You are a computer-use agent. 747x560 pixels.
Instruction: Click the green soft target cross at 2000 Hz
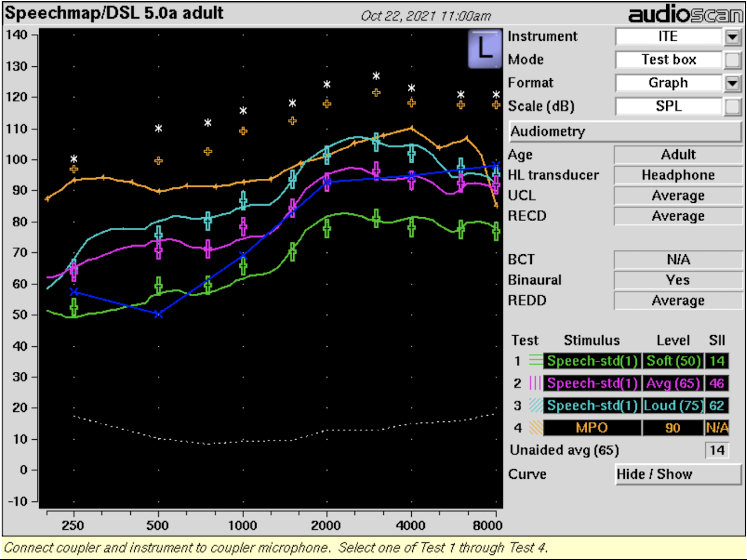[327, 229]
